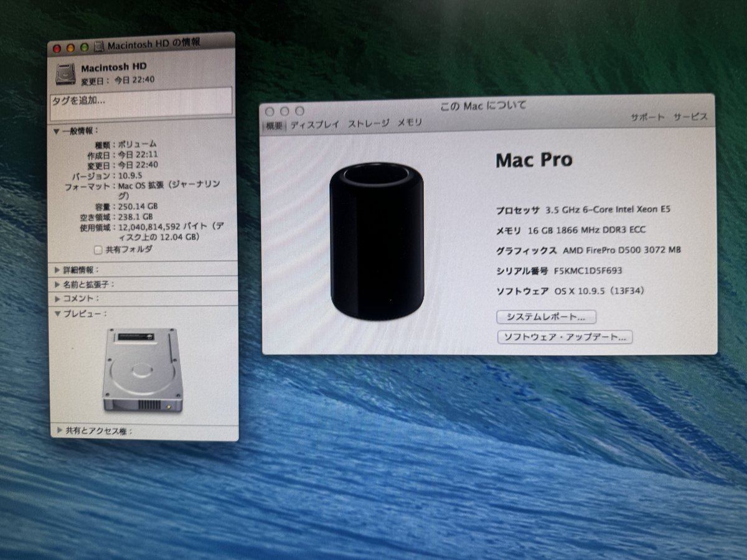Expand the 名前と拡張子 section
Image resolution: width=747 pixels, height=560 pixels.
[56, 284]
